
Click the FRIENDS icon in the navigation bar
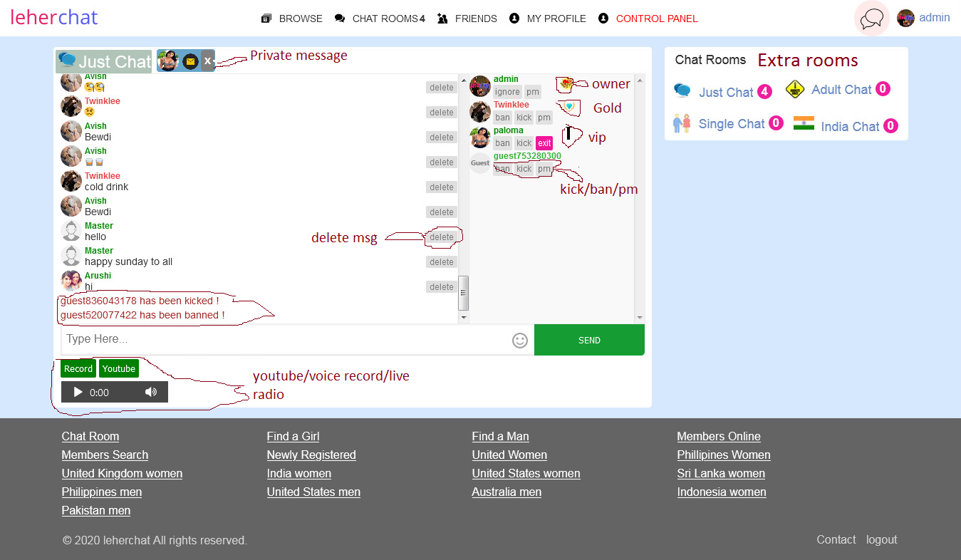444,18
